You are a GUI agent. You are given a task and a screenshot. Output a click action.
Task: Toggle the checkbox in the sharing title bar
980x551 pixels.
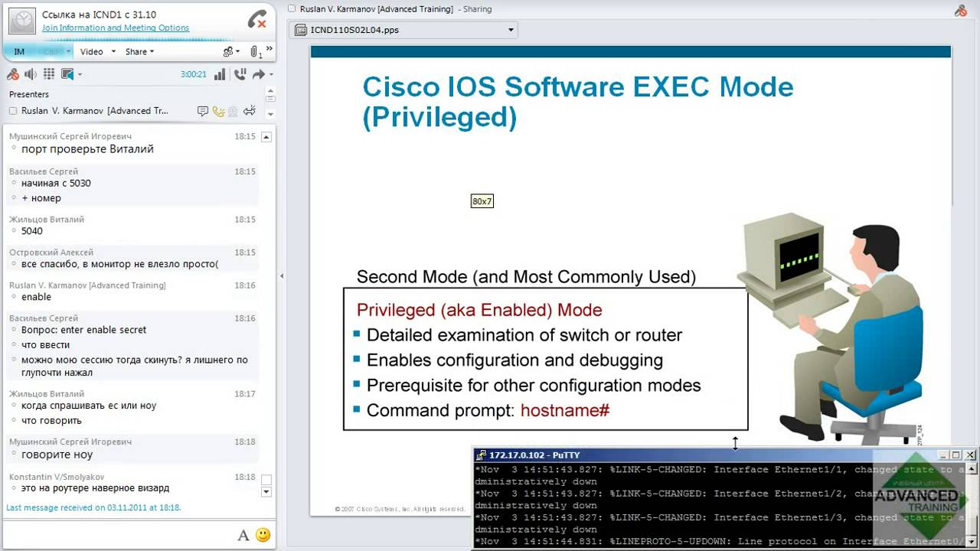pyautogui.click(x=292, y=9)
